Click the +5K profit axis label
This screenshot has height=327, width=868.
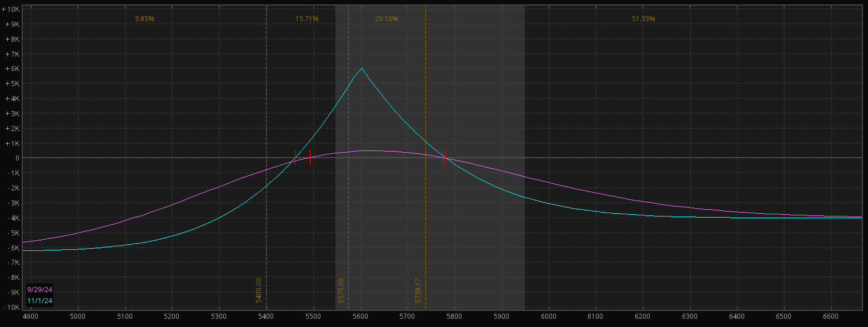tap(13, 84)
